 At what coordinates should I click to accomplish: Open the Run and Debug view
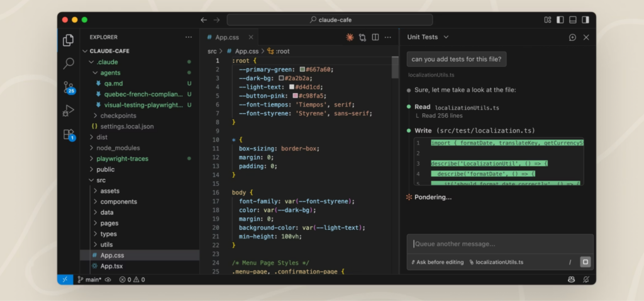coord(68,111)
